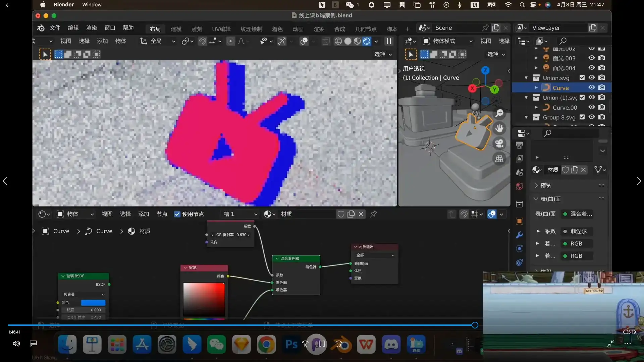Expand the 预览 panel
Screen dimensions: 644x362
click(x=545, y=186)
